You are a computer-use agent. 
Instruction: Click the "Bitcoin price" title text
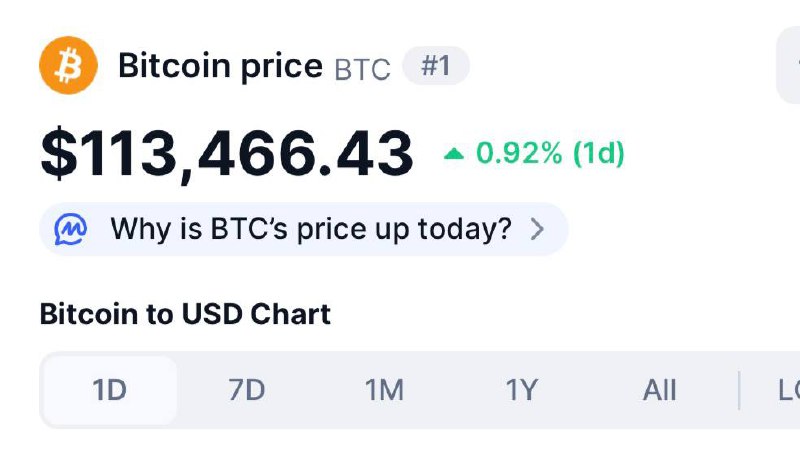pyautogui.click(x=220, y=67)
